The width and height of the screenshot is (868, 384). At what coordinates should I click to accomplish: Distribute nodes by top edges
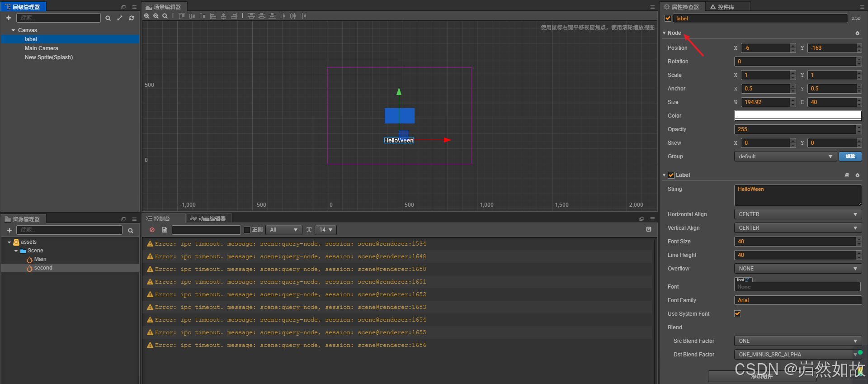coord(251,16)
